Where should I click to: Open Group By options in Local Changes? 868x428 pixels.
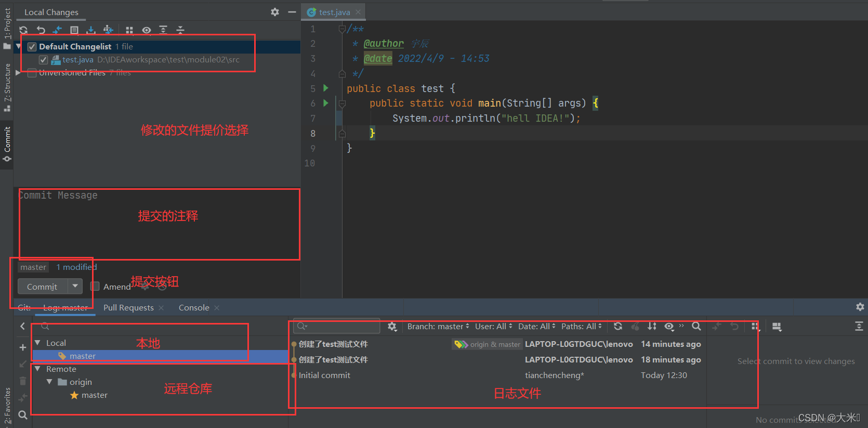[x=129, y=30]
